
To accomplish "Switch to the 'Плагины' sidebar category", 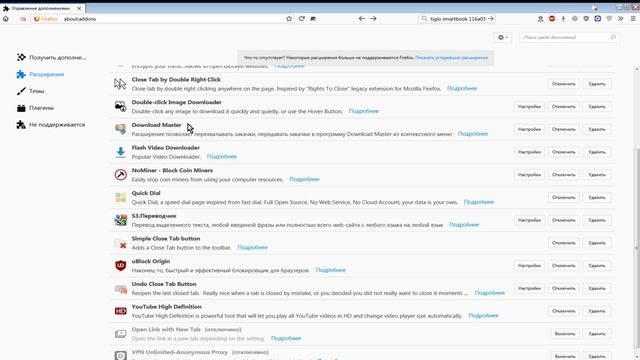I will pos(35,108).
